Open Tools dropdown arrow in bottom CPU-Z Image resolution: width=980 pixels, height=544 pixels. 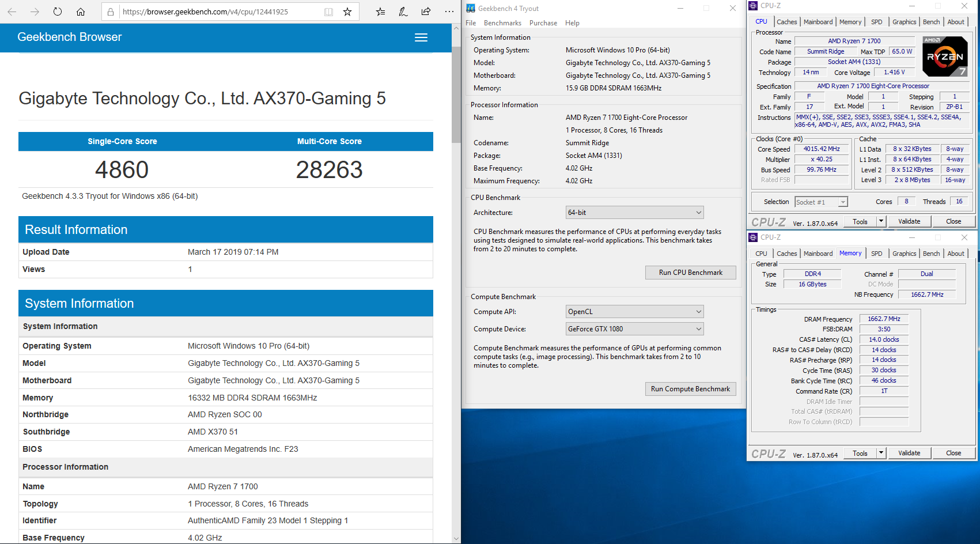(x=881, y=453)
